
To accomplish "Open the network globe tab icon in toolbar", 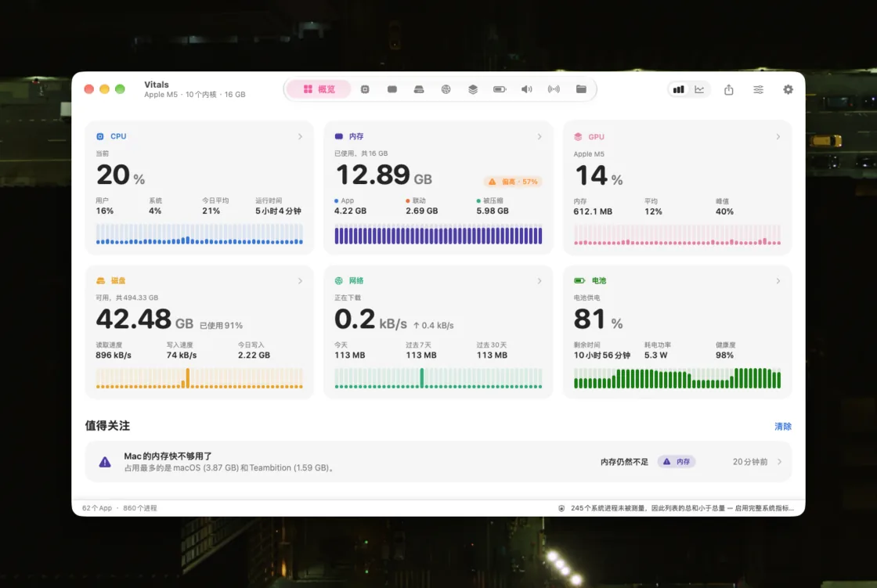I will (x=446, y=89).
